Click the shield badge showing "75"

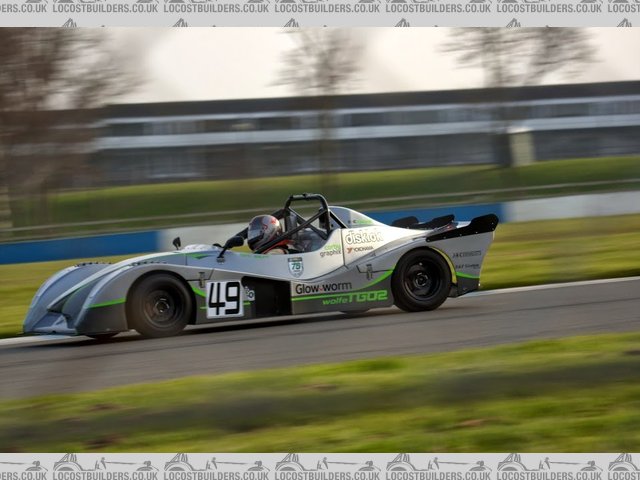click(x=296, y=267)
